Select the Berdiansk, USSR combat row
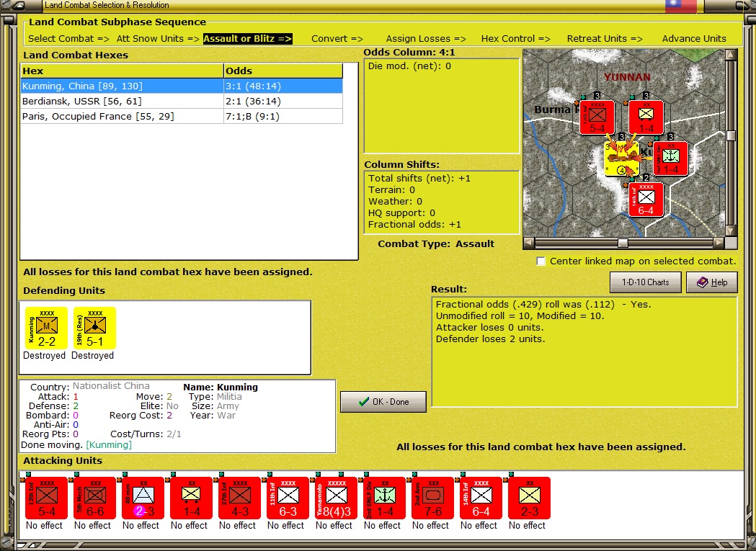Screen dimensions: 756x551 pyautogui.click(x=182, y=102)
